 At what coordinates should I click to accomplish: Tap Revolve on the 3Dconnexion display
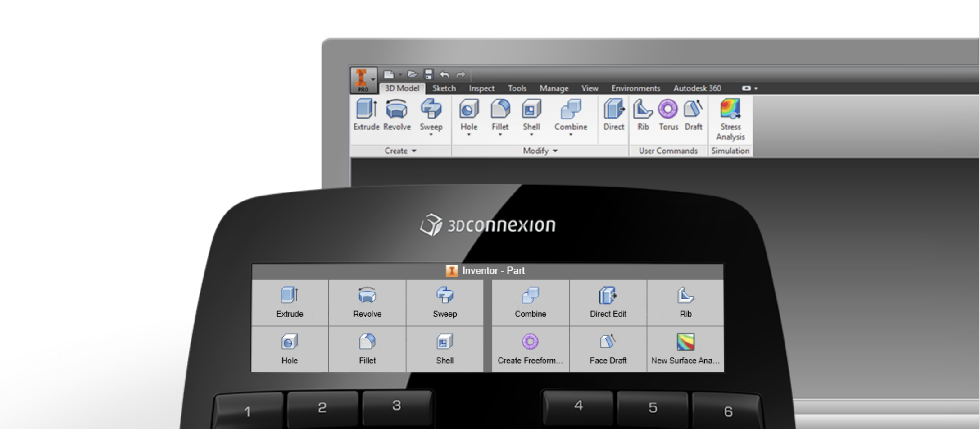coord(367,302)
